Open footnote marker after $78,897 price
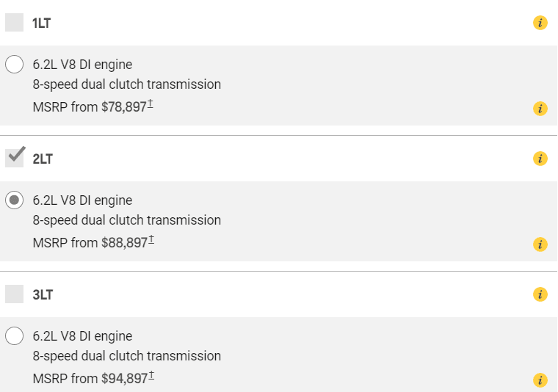 click(x=151, y=105)
